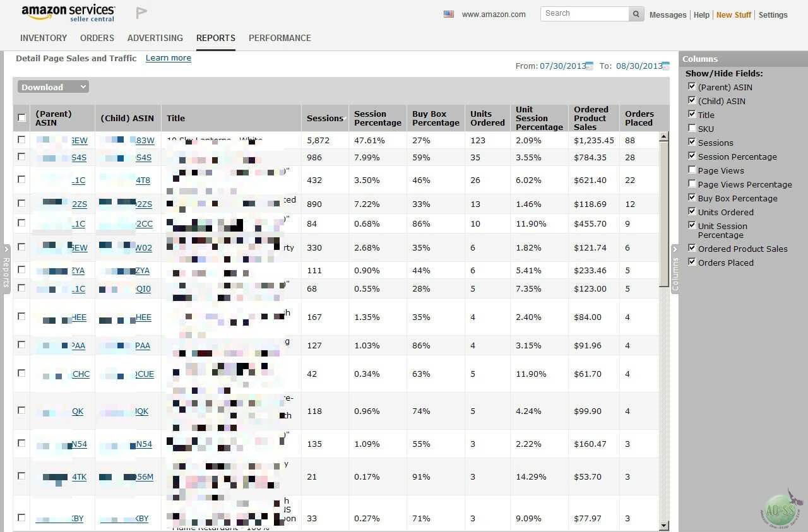
Task: Enable the Page Views checkbox
Action: (692, 169)
